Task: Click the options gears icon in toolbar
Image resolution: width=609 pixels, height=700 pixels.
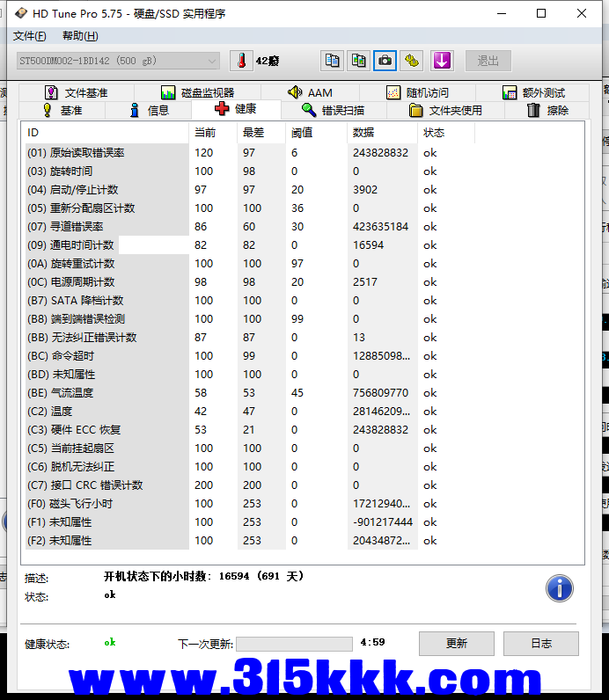Action: (412, 61)
